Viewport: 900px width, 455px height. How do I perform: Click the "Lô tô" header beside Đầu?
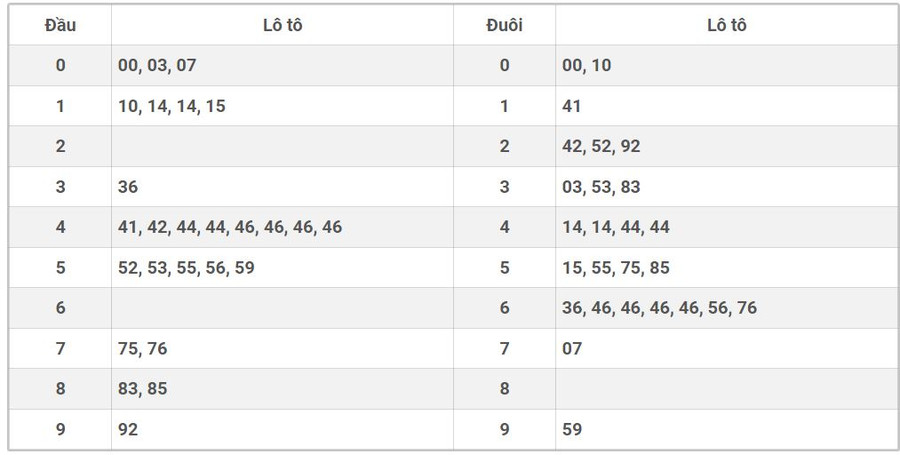click(x=282, y=25)
